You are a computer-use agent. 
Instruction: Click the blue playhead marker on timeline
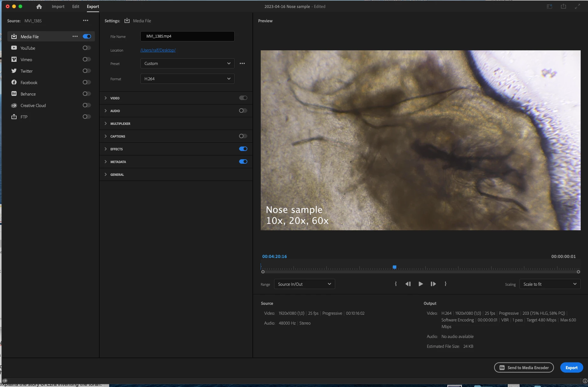pos(394,267)
